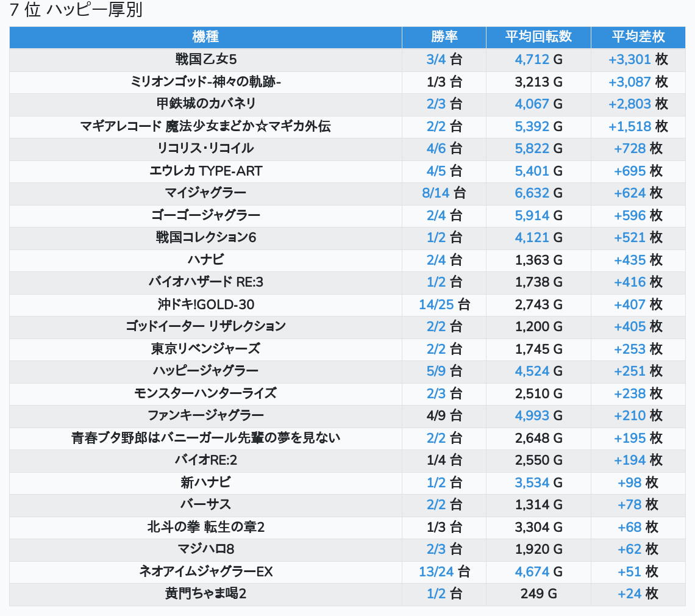Select the ミリオンゴッド-神々の軌跡- row
Screen dimensions: 695x616
click(347, 82)
